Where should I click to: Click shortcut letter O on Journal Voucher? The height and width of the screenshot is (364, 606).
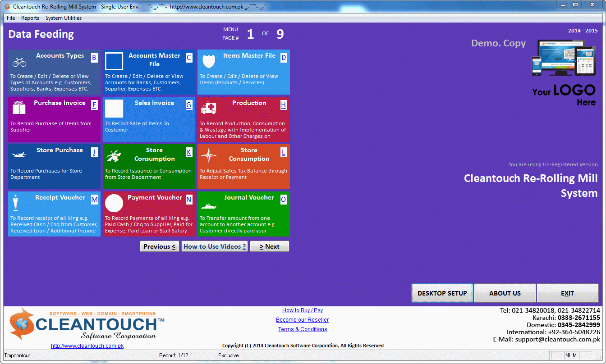point(283,200)
